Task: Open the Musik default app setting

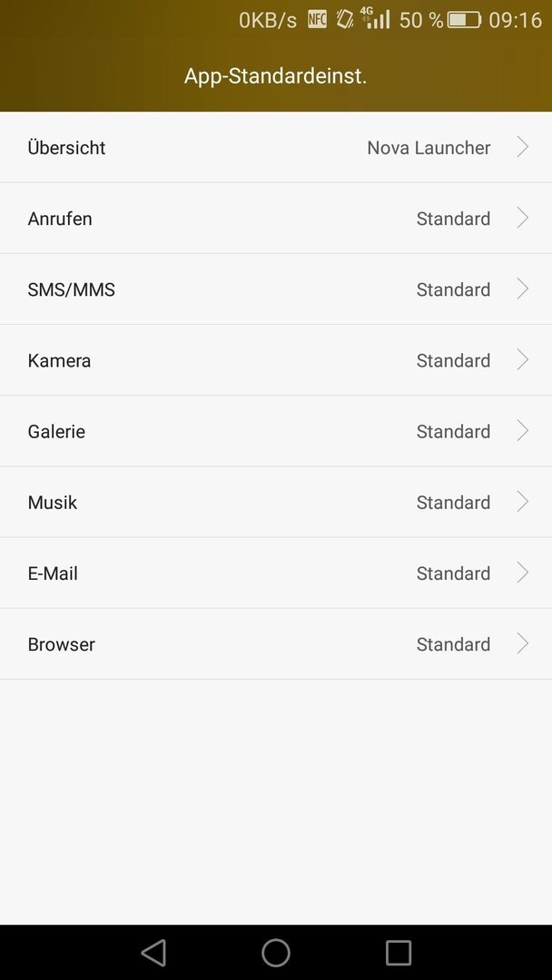Action: click(x=276, y=502)
